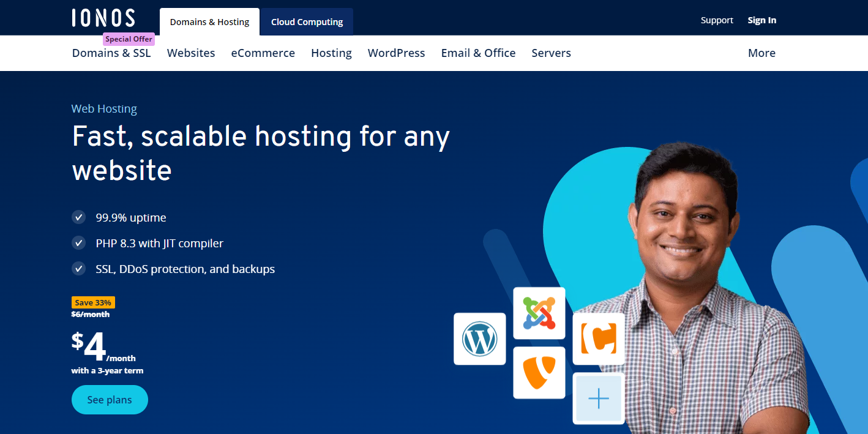
Task: Click checkmark icon beside PHP 8.3
Action: 78,243
